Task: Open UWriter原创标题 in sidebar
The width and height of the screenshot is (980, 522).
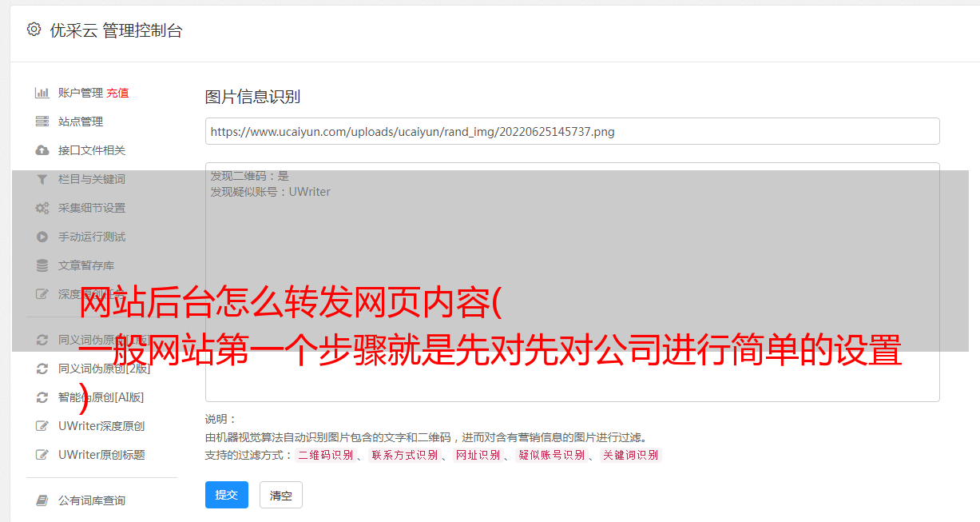Action: click(101, 455)
